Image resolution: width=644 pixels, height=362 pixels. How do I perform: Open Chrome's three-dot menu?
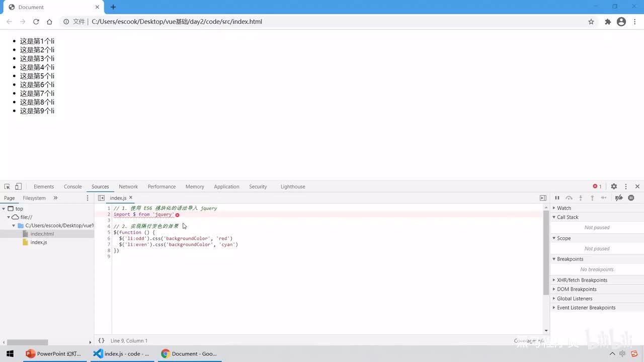point(635,22)
